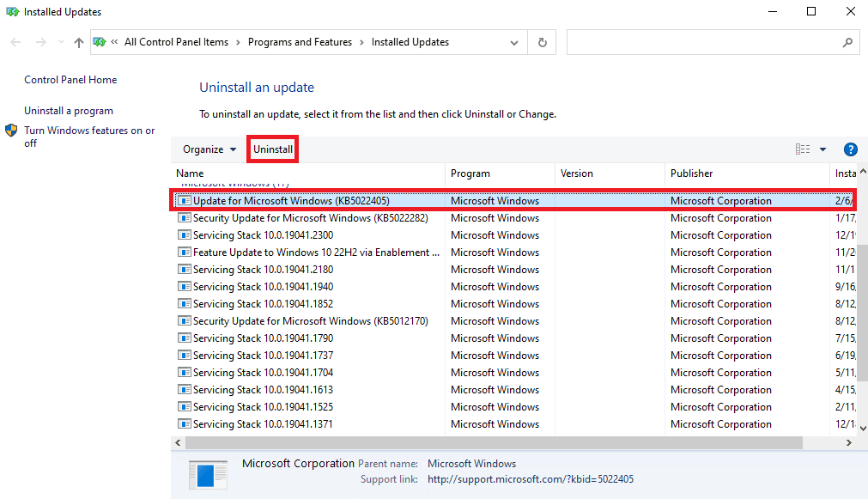Sort by the Publisher column header

coord(691,173)
